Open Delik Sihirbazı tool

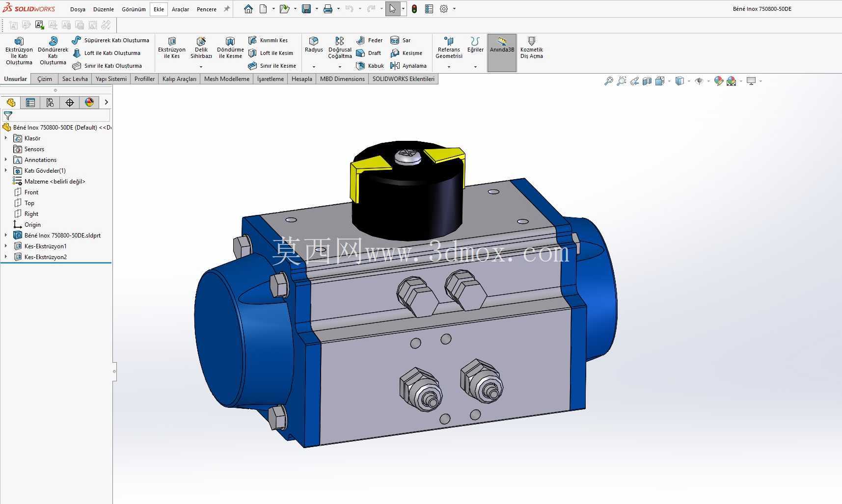coord(201,48)
